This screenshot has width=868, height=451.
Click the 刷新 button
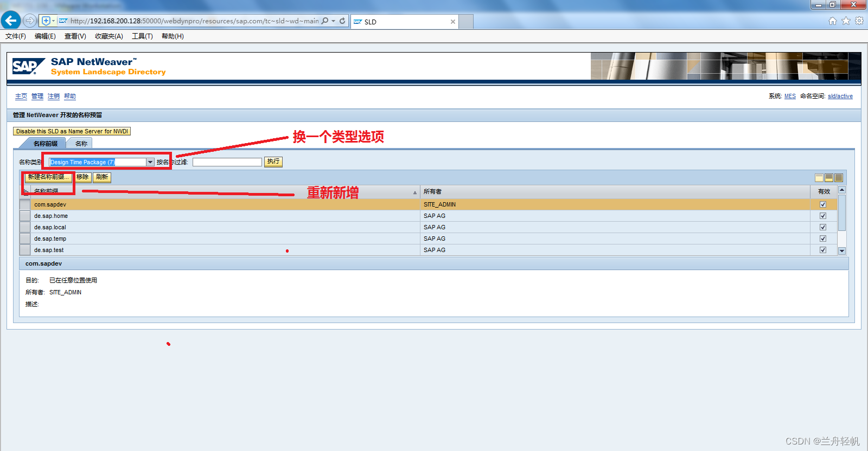tap(102, 177)
